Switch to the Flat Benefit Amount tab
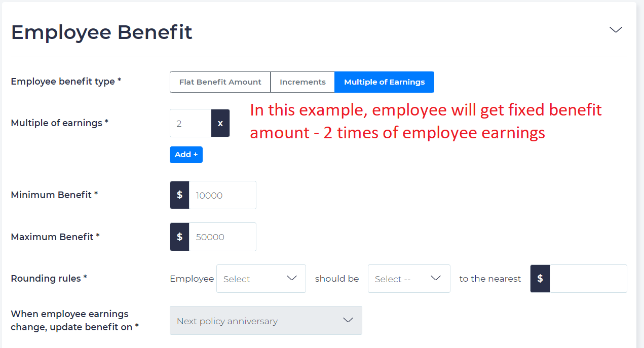 point(220,82)
